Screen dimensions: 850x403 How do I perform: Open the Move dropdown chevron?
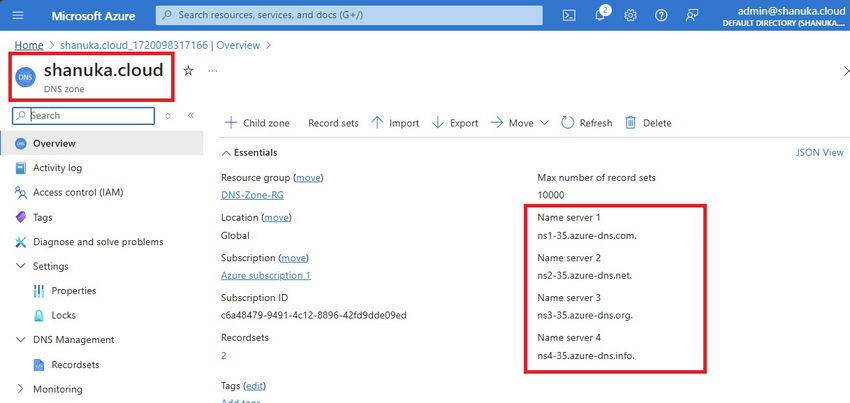click(x=544, y=123)
